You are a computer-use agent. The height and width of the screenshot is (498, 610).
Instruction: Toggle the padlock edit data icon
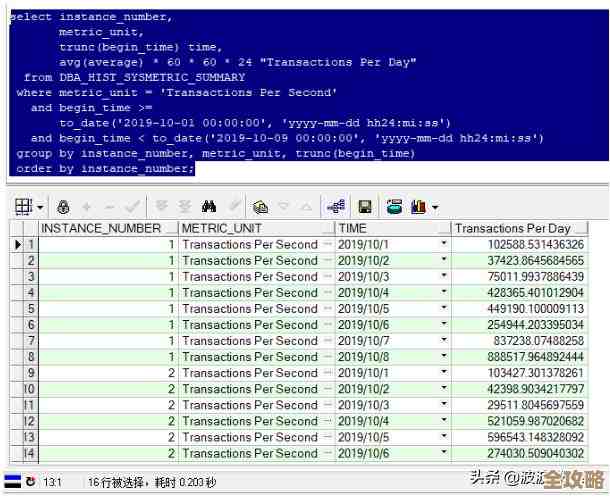pos(63,207)
